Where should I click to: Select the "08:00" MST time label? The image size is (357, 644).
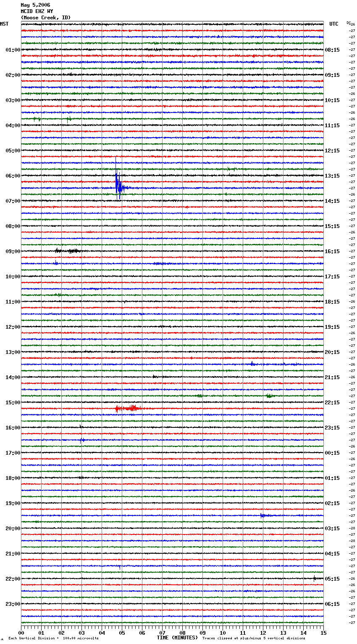[13, 226]
